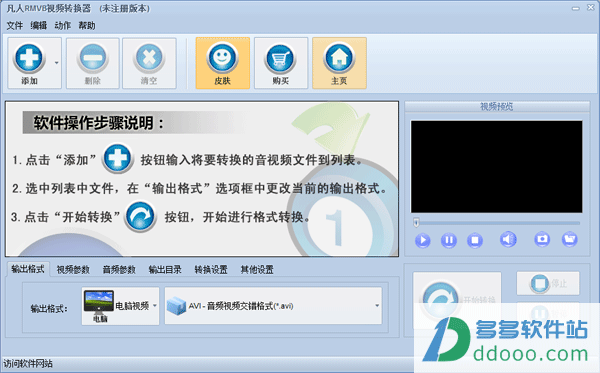Click the preview seek slider handle
Viewport: 600px width, 373px height.
(416, 222)
